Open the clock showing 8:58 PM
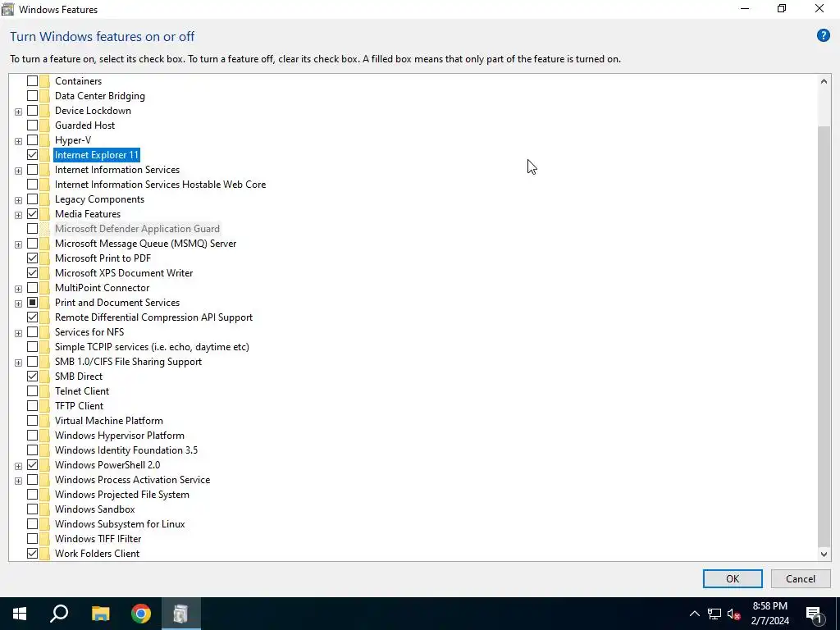840x630 pixels. click(x=769, y=614)
